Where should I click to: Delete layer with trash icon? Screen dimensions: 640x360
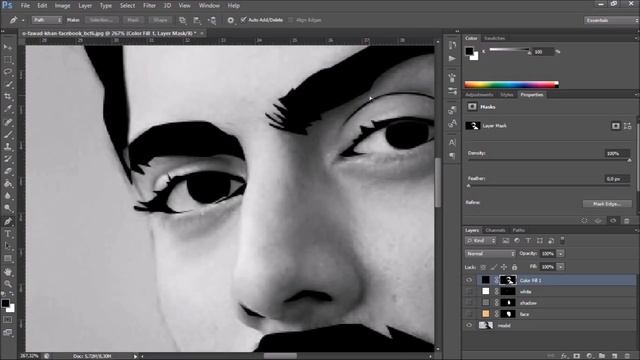[627, 356]
